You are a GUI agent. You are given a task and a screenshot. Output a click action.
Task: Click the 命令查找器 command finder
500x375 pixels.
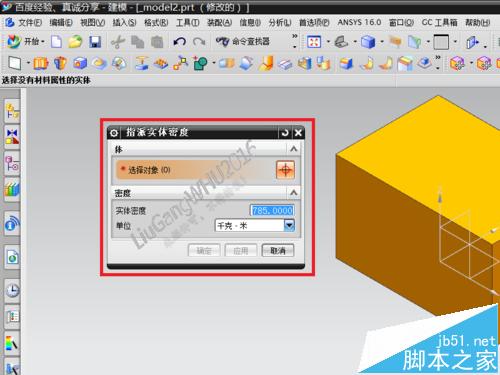243,42
